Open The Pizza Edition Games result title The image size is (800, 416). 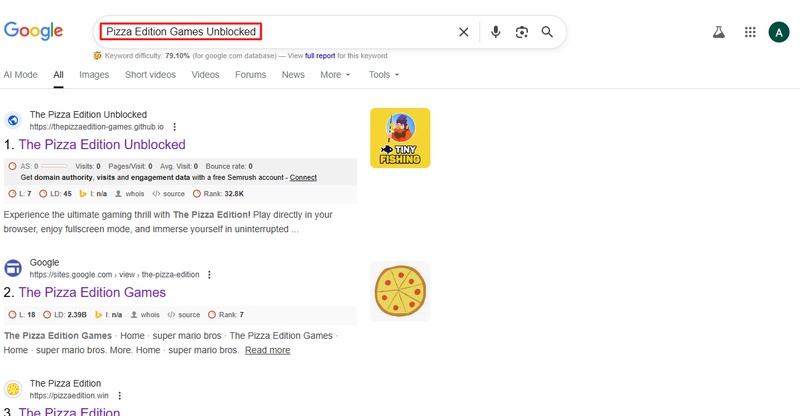click(x=92, y=292)
